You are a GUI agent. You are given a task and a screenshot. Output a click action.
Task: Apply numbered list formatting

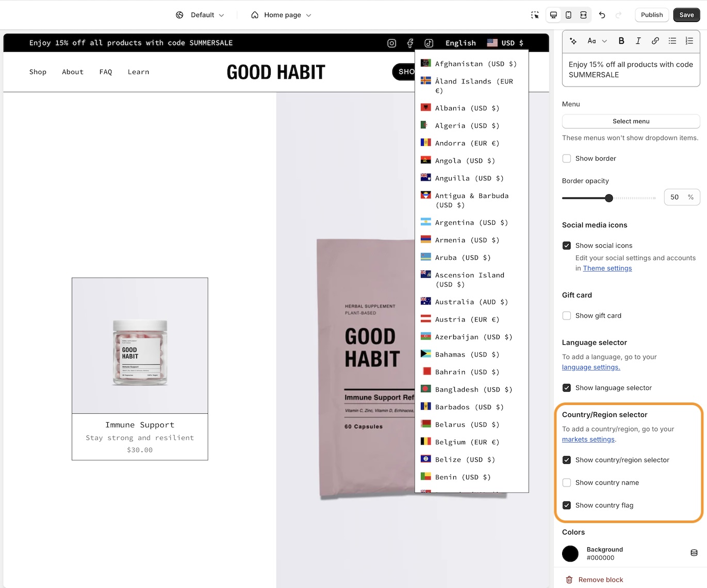pyautogui.click(x=689, y=41)
